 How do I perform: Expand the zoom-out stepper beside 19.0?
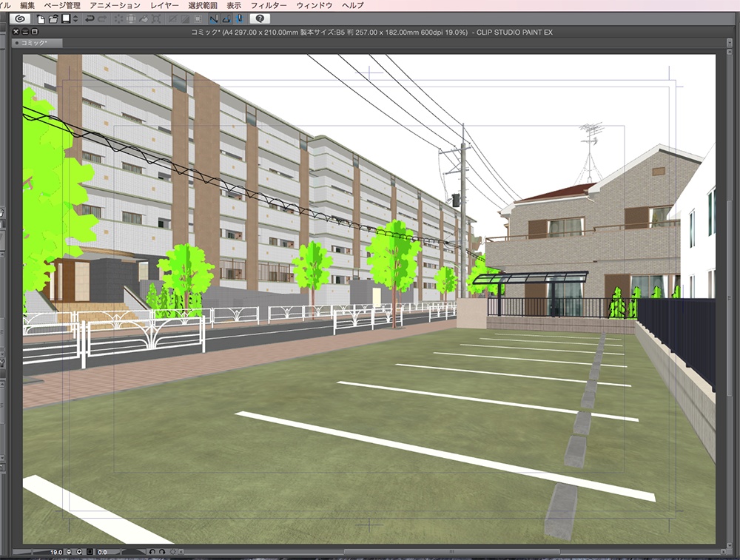point(68,551)
